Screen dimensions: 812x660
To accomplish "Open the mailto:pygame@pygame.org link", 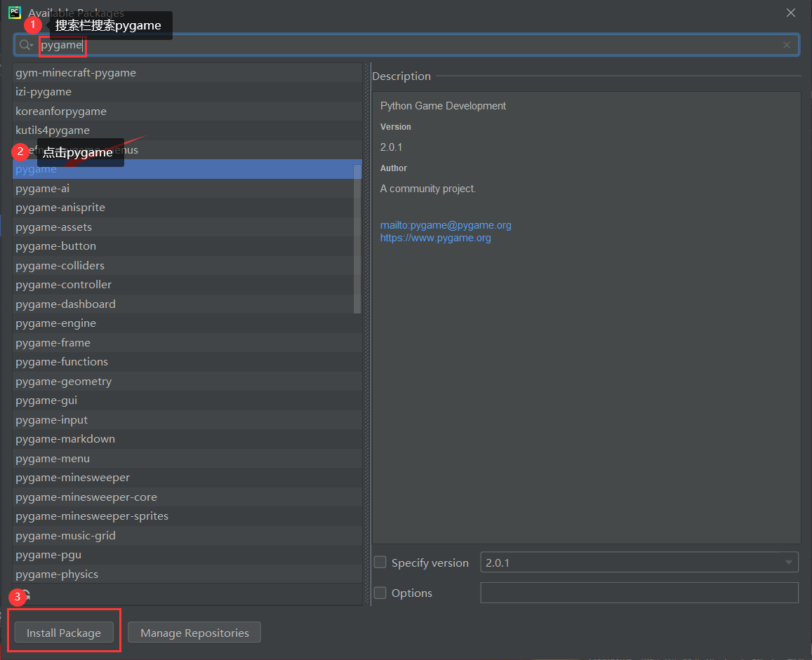I will (446, 225).
